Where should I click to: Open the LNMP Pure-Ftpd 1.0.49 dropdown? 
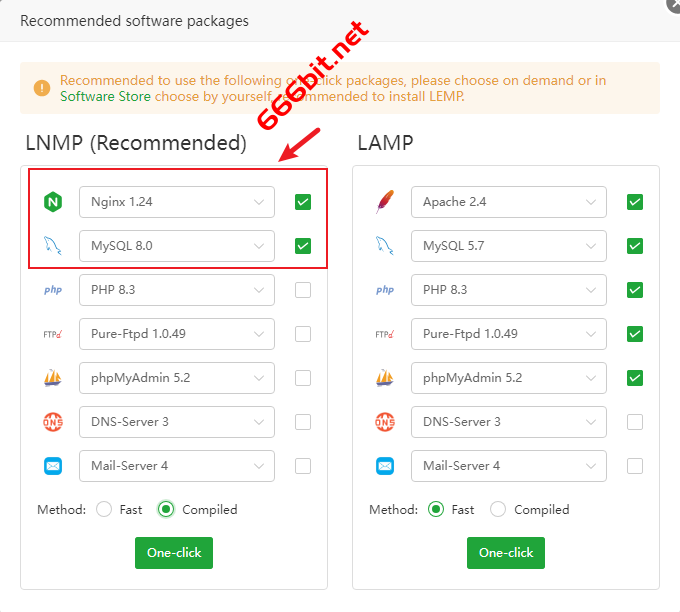(x=177, y=334)
